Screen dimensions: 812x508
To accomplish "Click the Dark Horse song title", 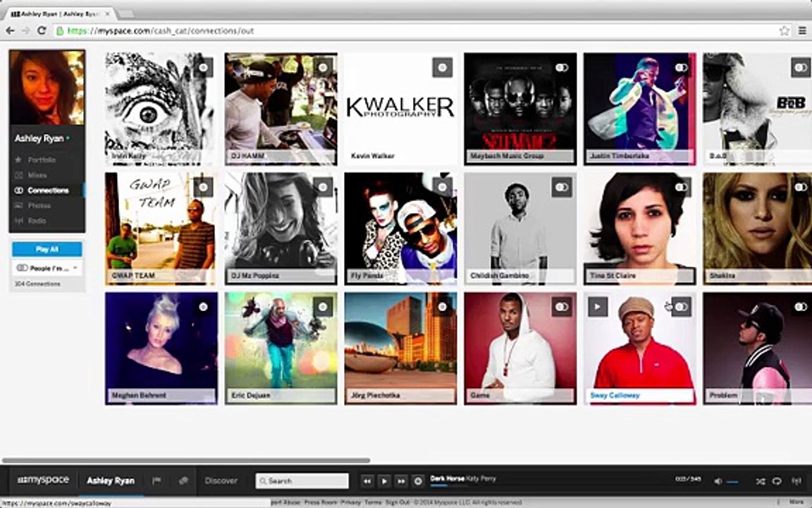I will pyautogui.click(x=447, y=478).
